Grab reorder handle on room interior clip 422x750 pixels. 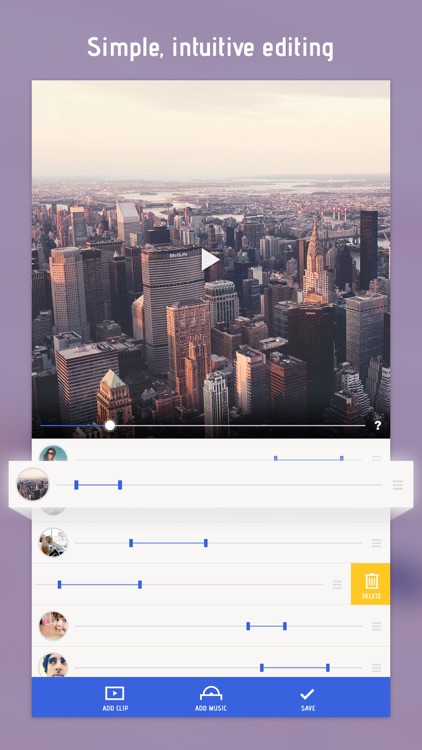click(x=377, y=543)
